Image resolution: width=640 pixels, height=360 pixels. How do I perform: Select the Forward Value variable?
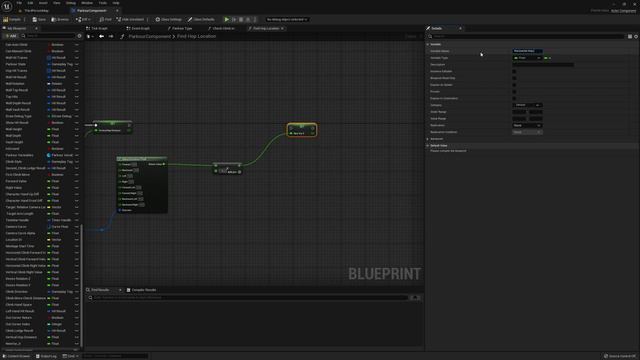pos(41,181)
